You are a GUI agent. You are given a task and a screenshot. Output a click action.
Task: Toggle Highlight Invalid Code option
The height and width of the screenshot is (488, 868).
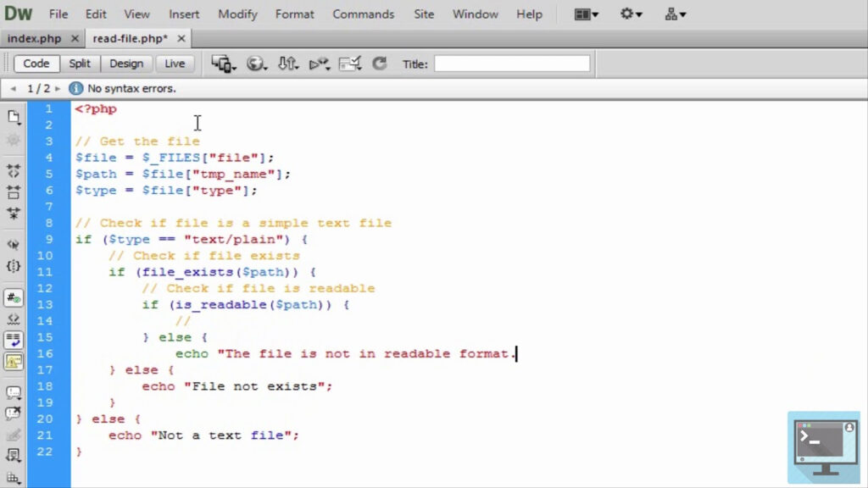(x=14, y=319)
